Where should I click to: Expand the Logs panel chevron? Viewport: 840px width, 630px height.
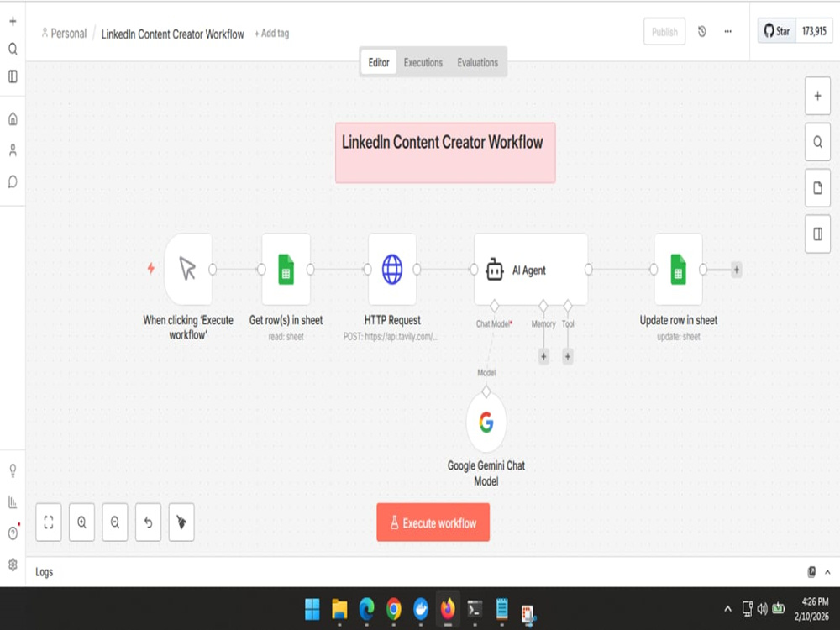pos(827,572)
